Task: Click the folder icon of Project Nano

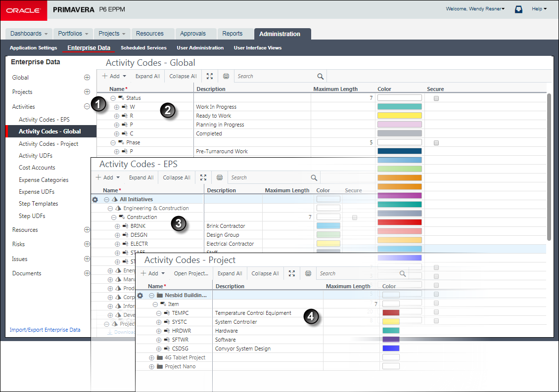Action: [x=160, y=366]
